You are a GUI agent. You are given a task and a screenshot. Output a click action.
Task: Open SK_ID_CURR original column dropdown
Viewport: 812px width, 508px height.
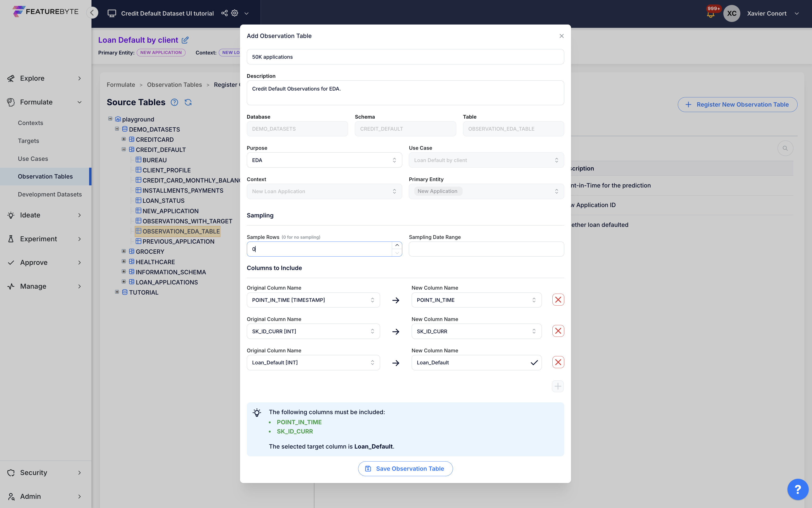click(x=313, y=331)
